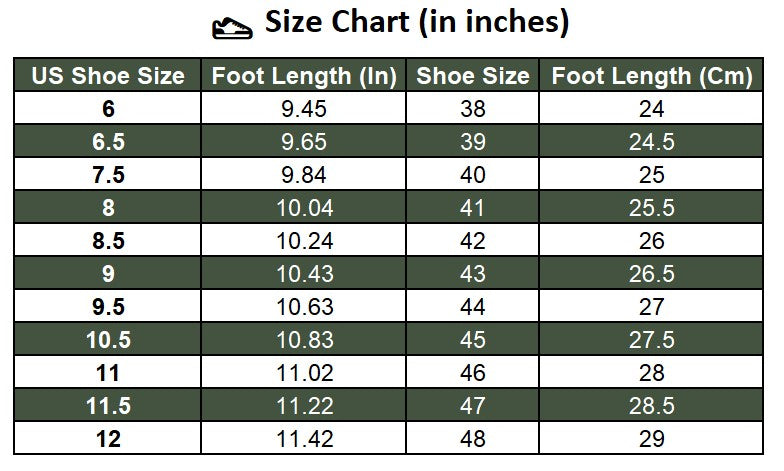
Task: Click US shoe size 10.5 cell
Action: 108,340
